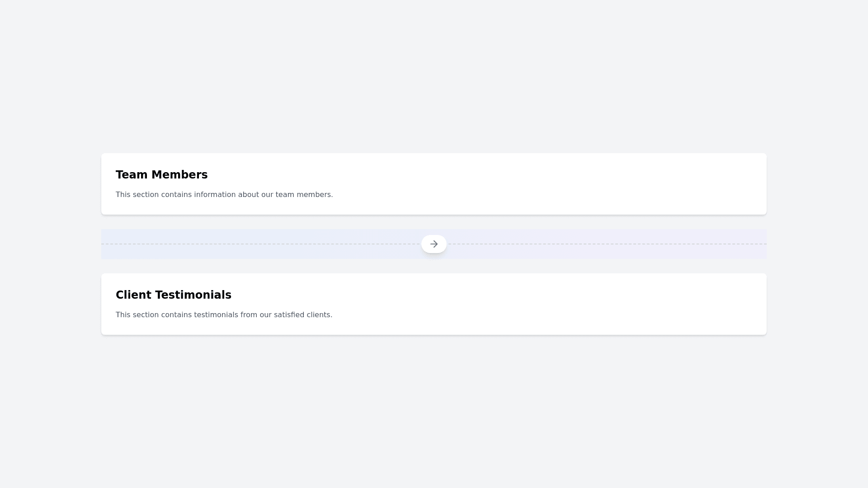Select the Client Testimonials heading
Image resolution: width=868 pixels, height=488 pixels.
point(173,295)
